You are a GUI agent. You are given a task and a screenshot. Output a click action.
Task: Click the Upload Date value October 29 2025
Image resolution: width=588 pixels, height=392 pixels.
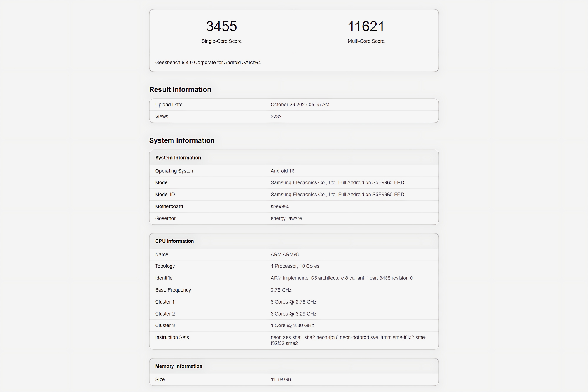click(x=300, y=105)
